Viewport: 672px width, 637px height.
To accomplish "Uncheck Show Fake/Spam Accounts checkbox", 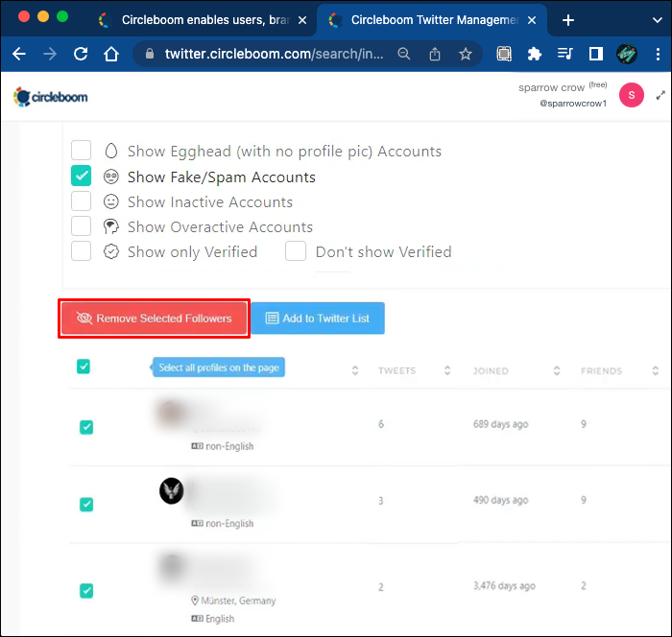I will pyautogui.click(x=81, y=176).
